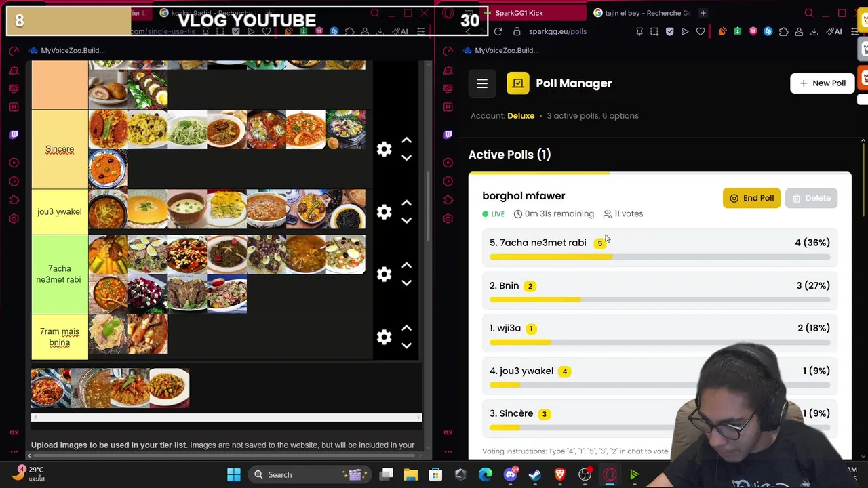Open Microsoft Edge from the taskbar
Screen dimensions: 868x488
pyautogui.click(x=486, y=474)
